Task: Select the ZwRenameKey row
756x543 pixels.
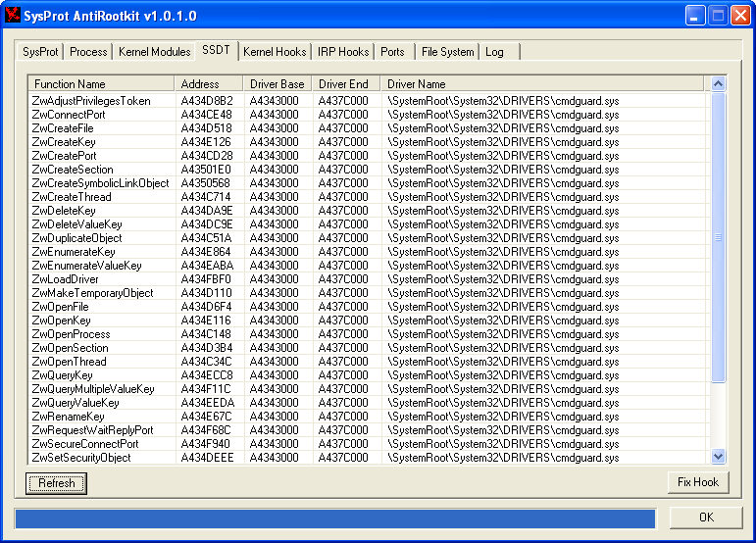Action: click(x=367, y=417)
